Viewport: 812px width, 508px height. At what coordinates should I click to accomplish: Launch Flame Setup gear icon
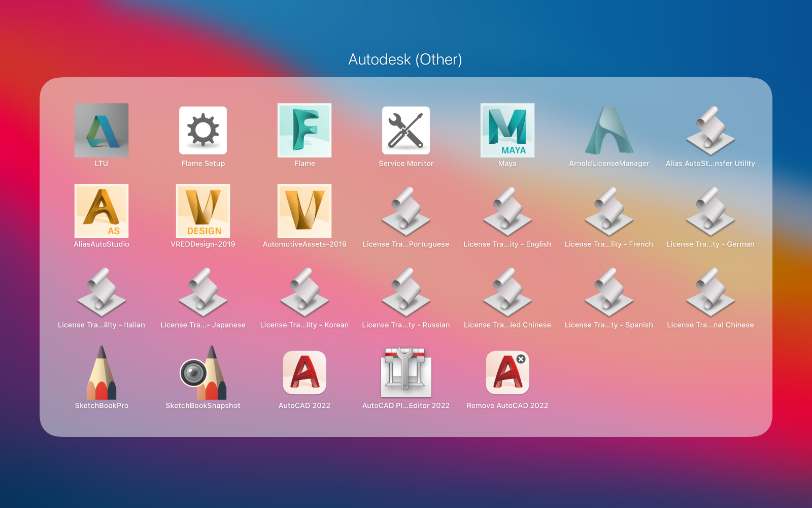point(203,130)
